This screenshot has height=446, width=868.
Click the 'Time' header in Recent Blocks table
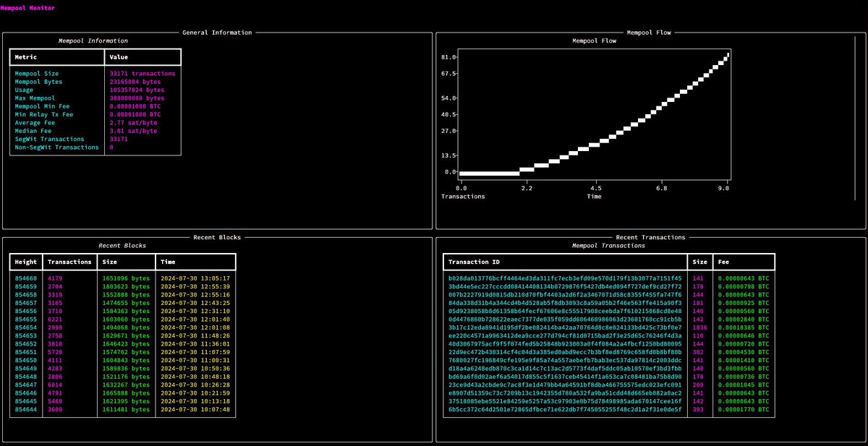(168, 262)
